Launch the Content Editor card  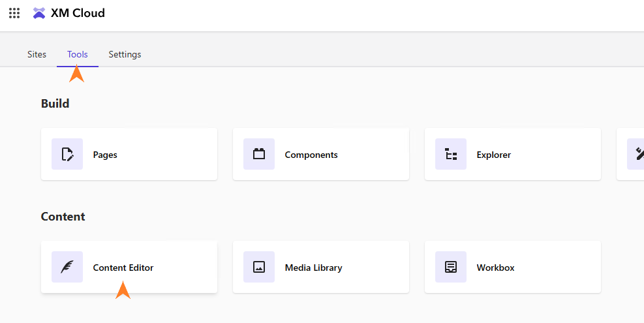[x=129, y=267]
